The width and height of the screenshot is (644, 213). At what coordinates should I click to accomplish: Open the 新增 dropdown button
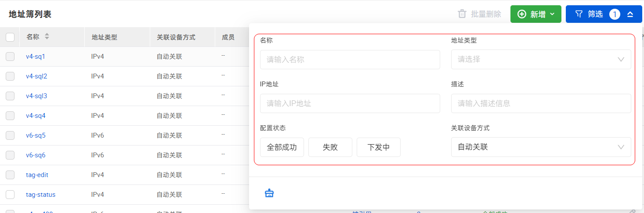pyautogui.click(x=536, y=14)
